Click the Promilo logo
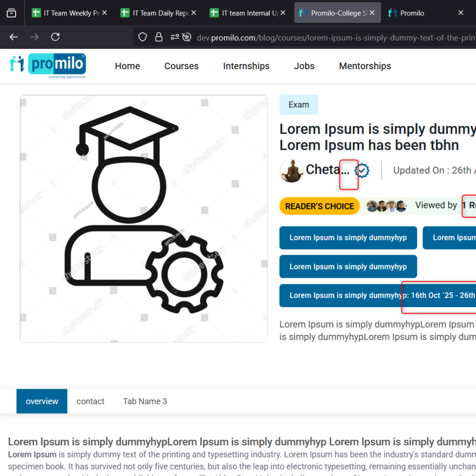 coord(48,66)
